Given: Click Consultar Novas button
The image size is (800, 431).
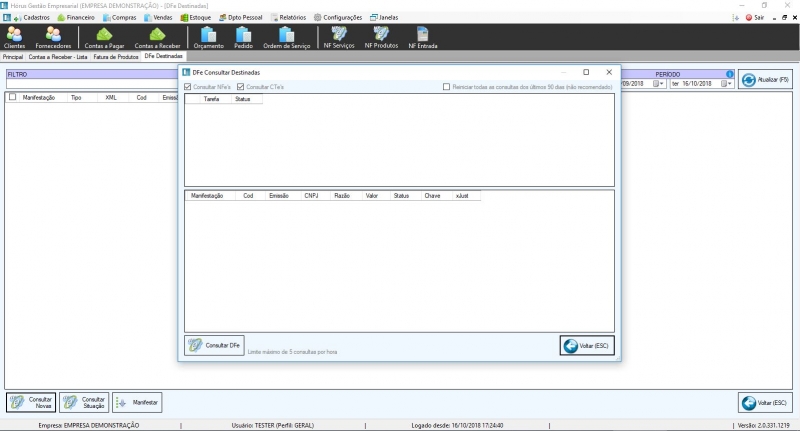Looking at the screenshot, I should point(31,402).
